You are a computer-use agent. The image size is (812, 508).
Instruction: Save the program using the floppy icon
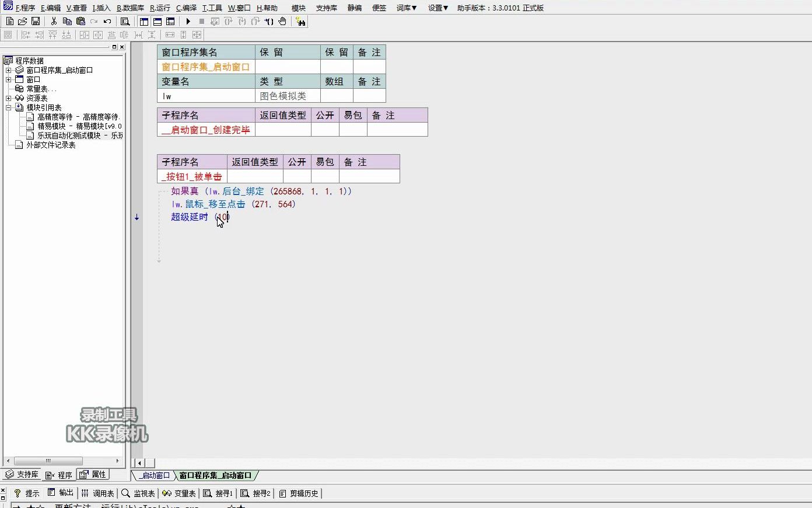tap(36, 22)
